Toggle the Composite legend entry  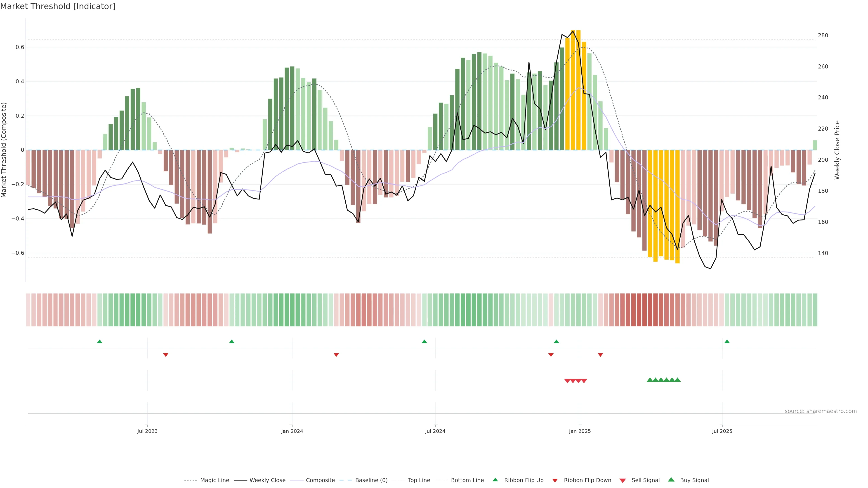tap(320, 480)
